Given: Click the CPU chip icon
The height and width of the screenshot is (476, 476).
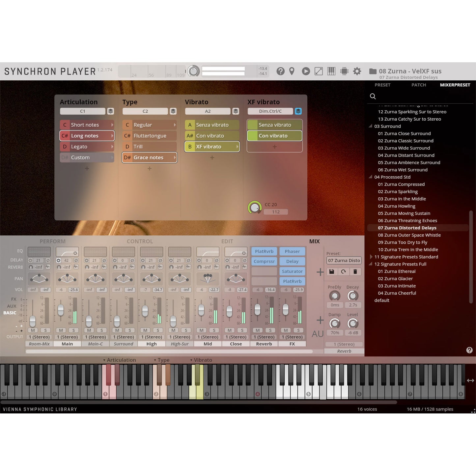Looking at the screenshot, I should tap(344, 71).
